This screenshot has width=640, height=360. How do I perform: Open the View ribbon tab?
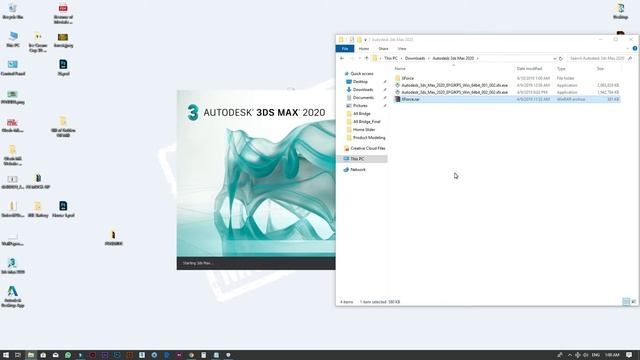pyautogui.click(x=402, y=49)
